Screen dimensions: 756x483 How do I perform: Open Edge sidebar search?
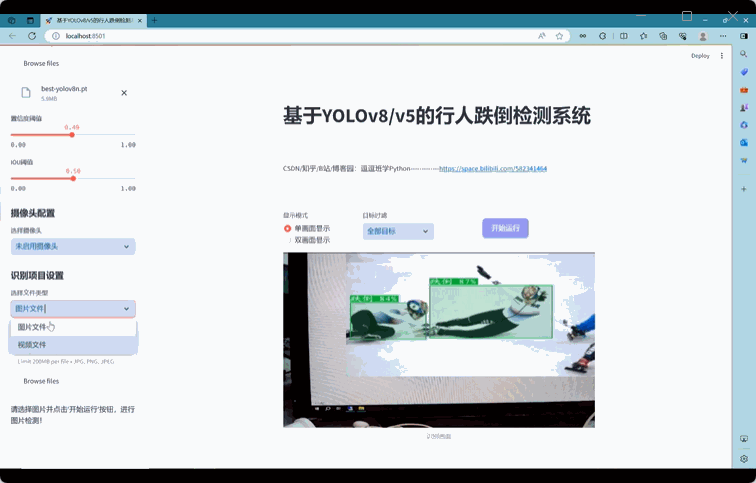coord(743,54)
